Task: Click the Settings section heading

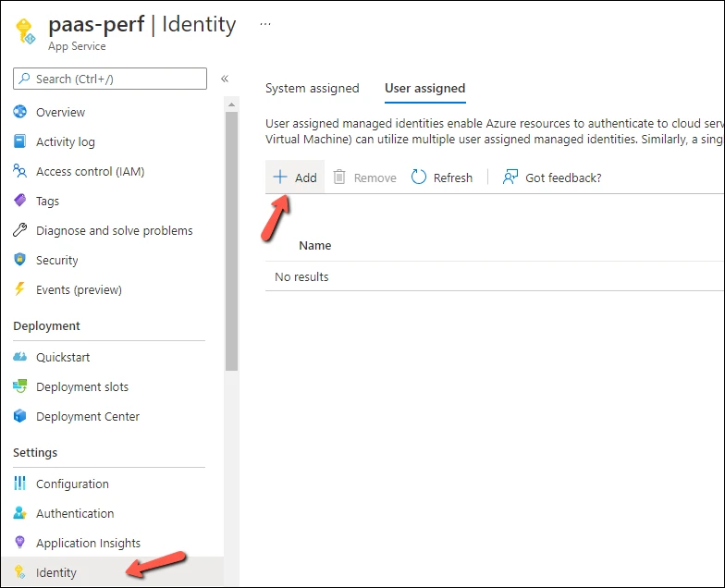Action: pos(35,453)
